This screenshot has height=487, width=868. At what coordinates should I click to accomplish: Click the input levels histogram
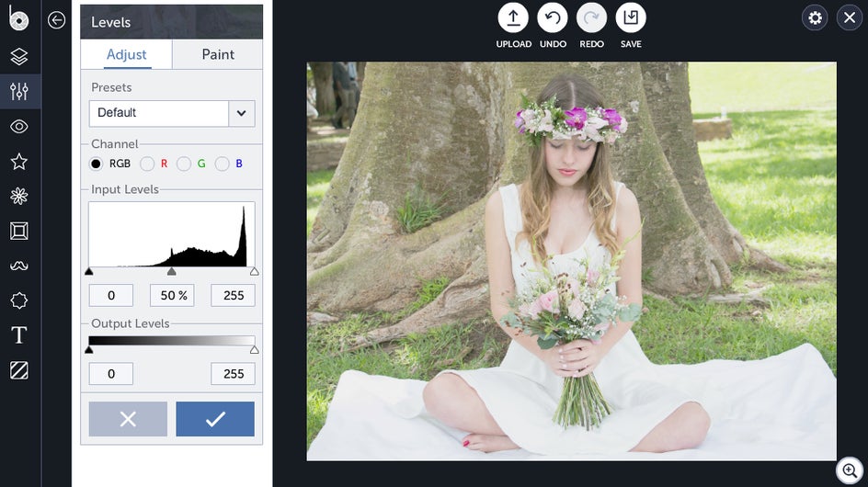point(172,234)
